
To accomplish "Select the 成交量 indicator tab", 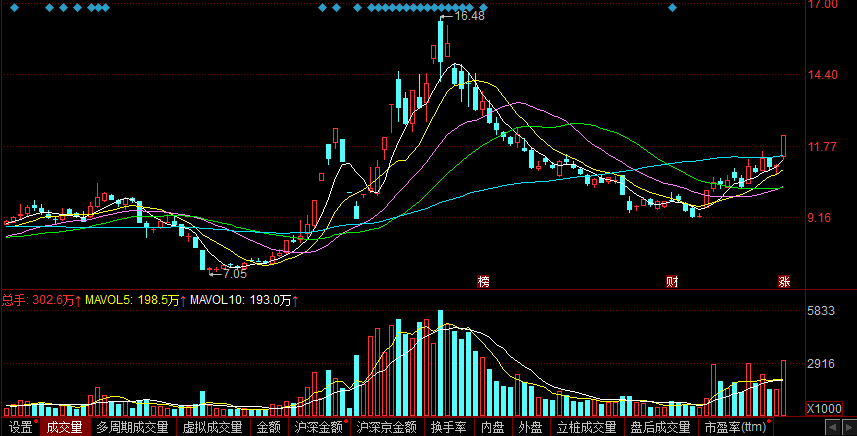I will [x=64, y=427].
